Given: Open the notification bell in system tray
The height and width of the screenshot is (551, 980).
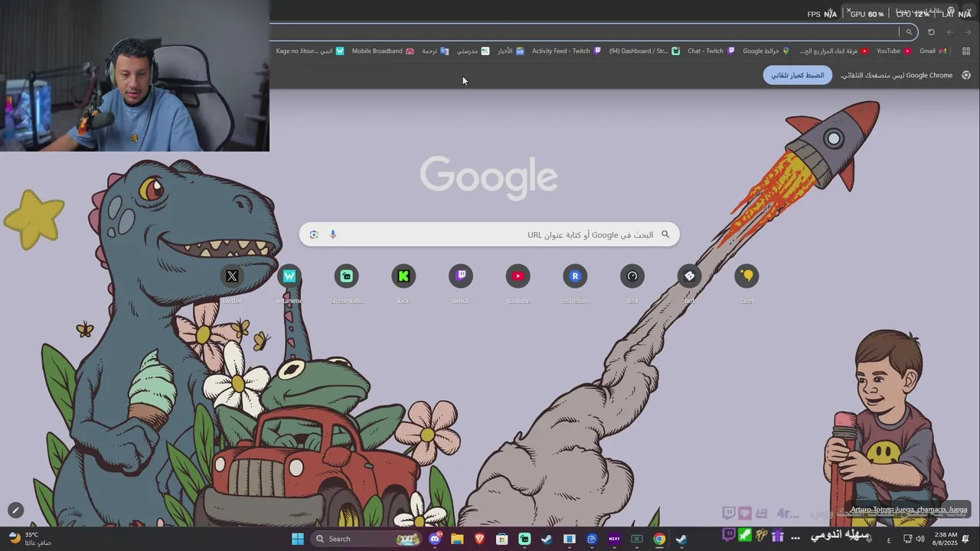Looking at the screenshot, I should [966, 539].
